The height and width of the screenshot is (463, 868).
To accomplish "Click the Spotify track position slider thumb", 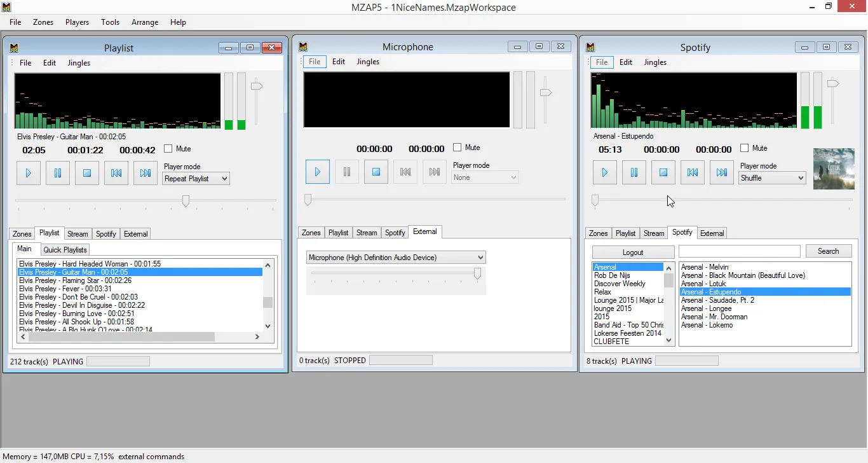I will 595,200.
